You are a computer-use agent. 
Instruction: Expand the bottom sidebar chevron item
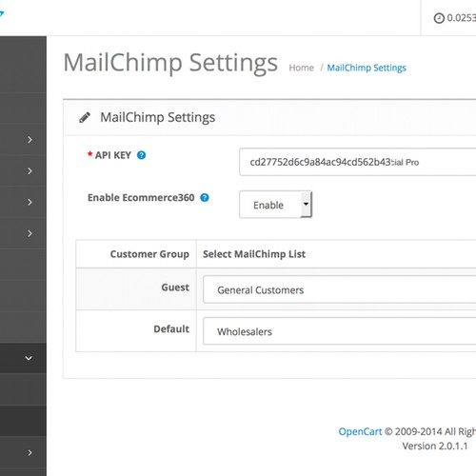point(30,452)
